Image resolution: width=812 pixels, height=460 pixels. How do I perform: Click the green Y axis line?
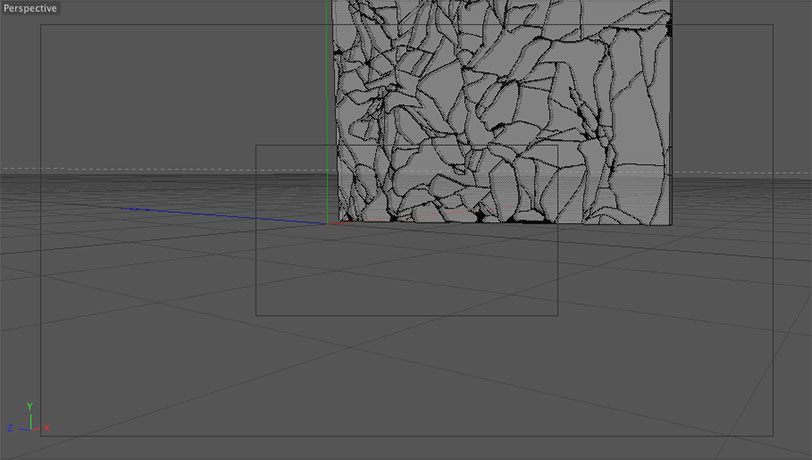(x=327, y=112)
